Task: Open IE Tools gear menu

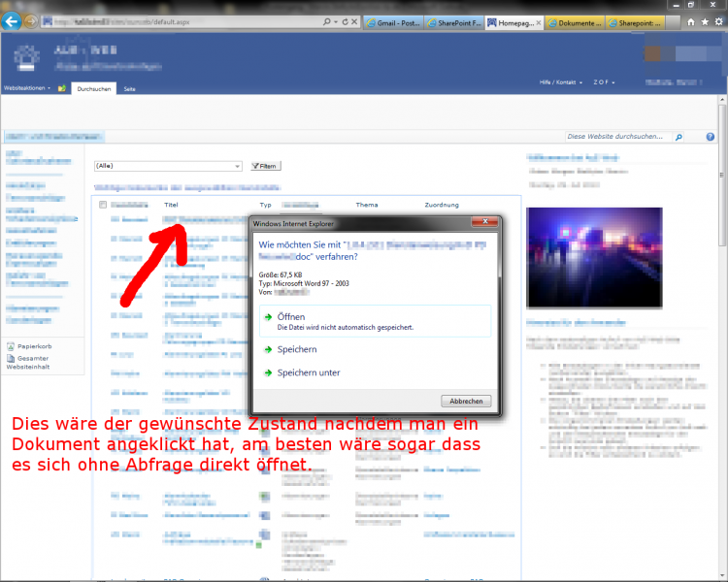Action: pos(718,21)
